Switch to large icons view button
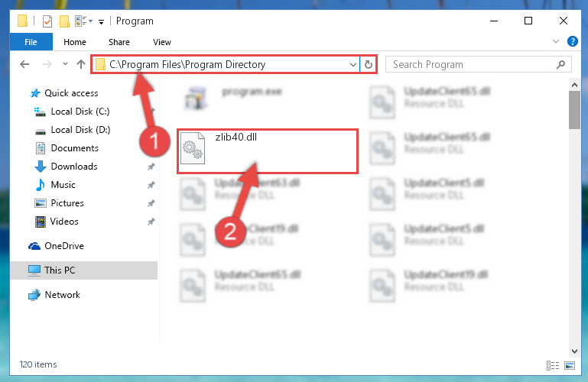The height and width of the screenshot is (382, 588). (x=570, y=365)
